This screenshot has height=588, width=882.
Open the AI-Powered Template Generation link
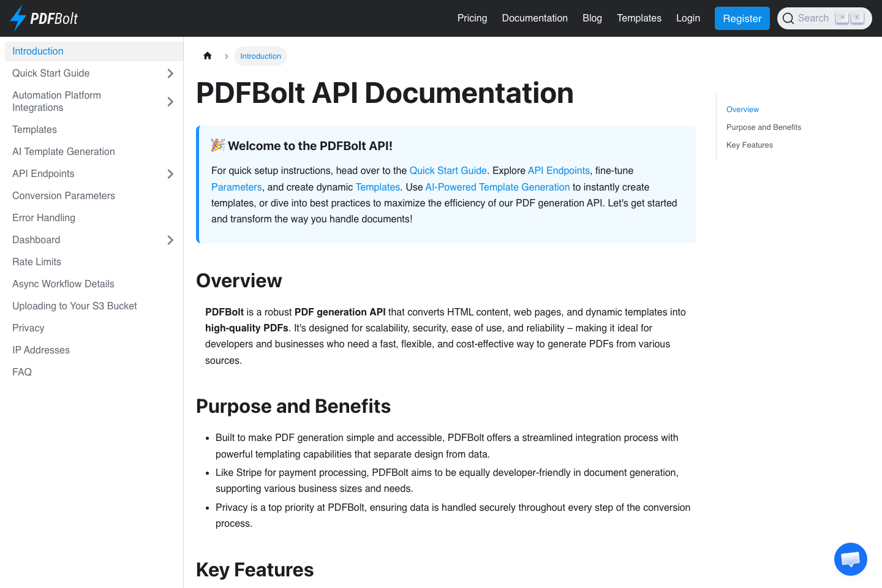pyautogui.click(x=497, y=187)
